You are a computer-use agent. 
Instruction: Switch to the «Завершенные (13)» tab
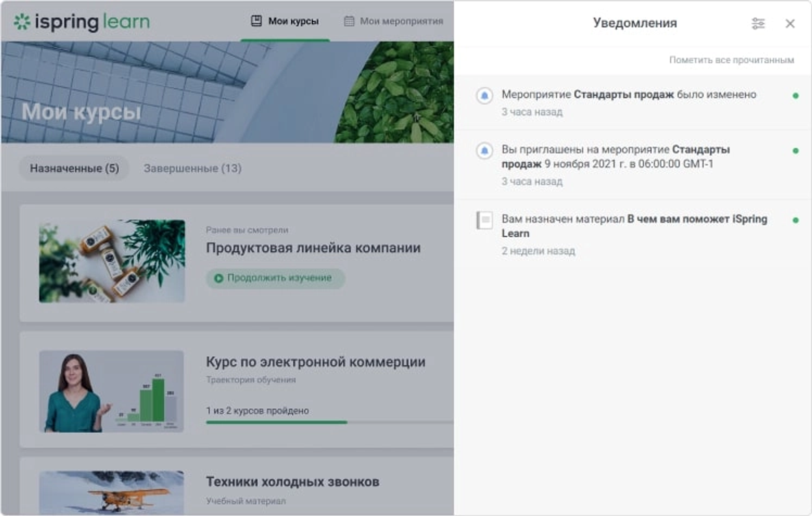click(192, 168)
